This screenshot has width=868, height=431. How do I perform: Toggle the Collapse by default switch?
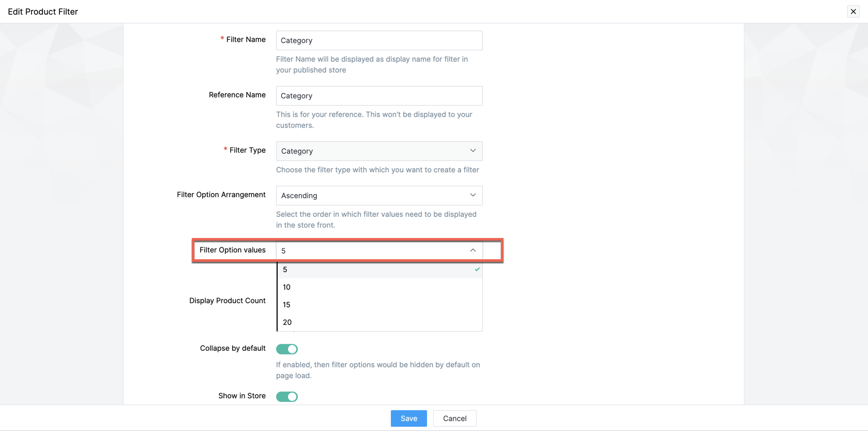tap(287, 349)
